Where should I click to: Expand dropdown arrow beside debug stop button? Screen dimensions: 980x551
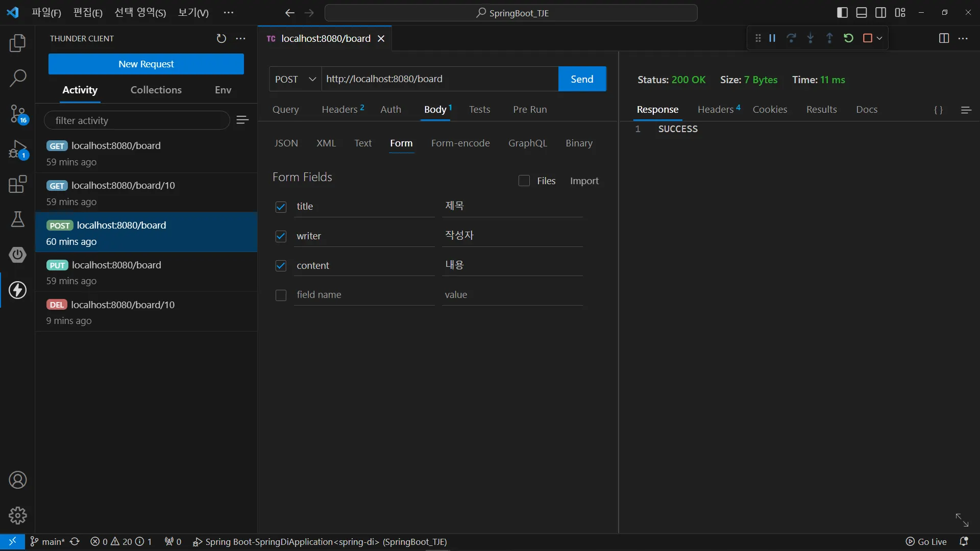(x=879, y=38)
